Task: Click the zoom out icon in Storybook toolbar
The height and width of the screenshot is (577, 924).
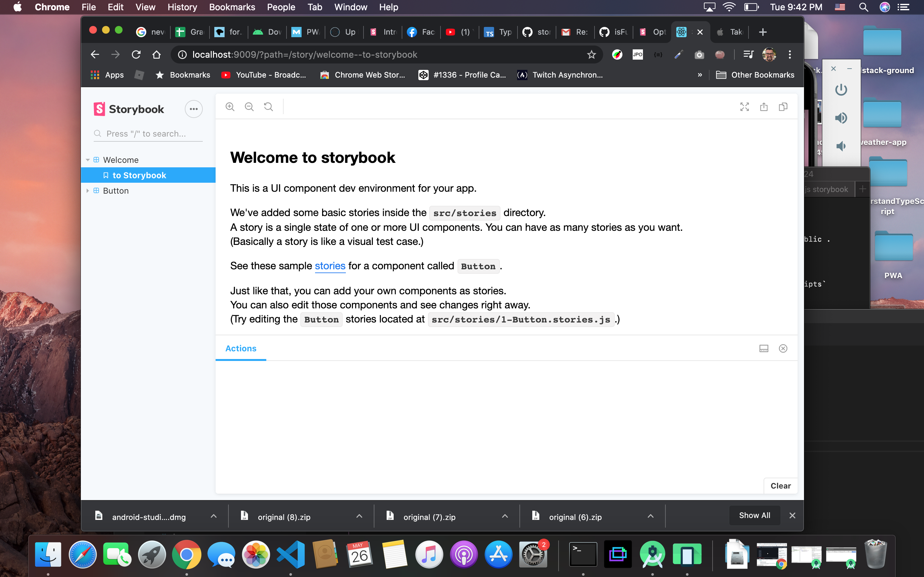Action: coord(249,107)
